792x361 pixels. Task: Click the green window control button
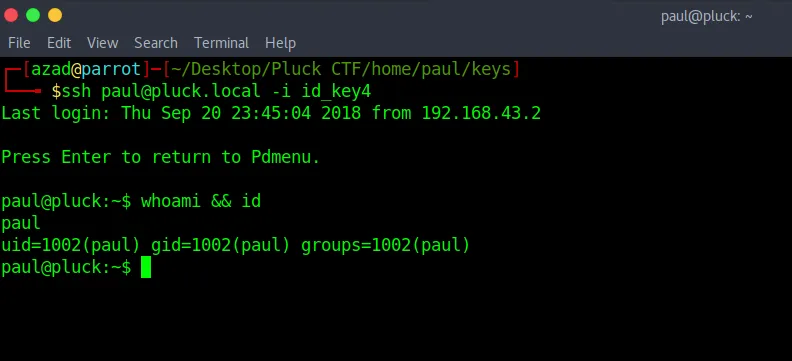pos(33,15)
